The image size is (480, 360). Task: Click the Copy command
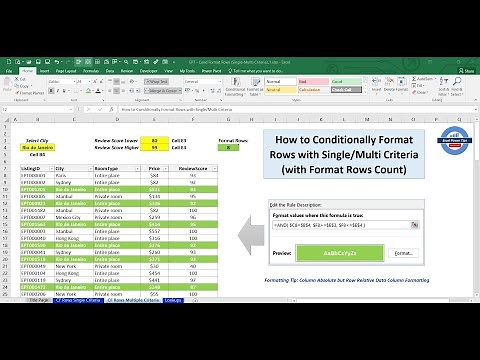pyautogui.click(x=22, y=86)
